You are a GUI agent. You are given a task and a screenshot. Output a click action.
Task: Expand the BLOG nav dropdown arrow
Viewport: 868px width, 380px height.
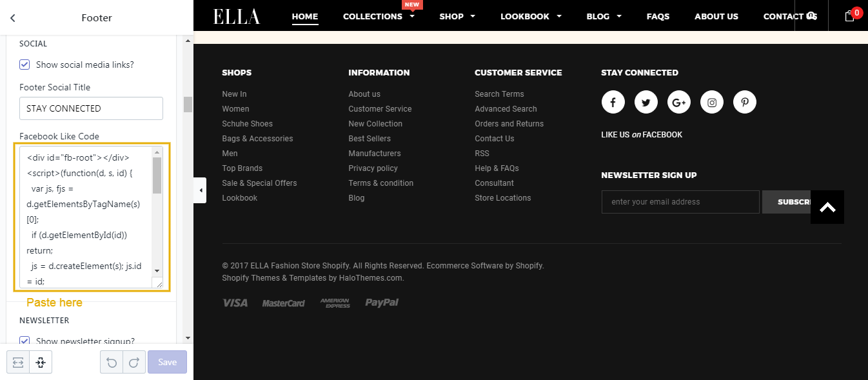click(x=619, y=17)
